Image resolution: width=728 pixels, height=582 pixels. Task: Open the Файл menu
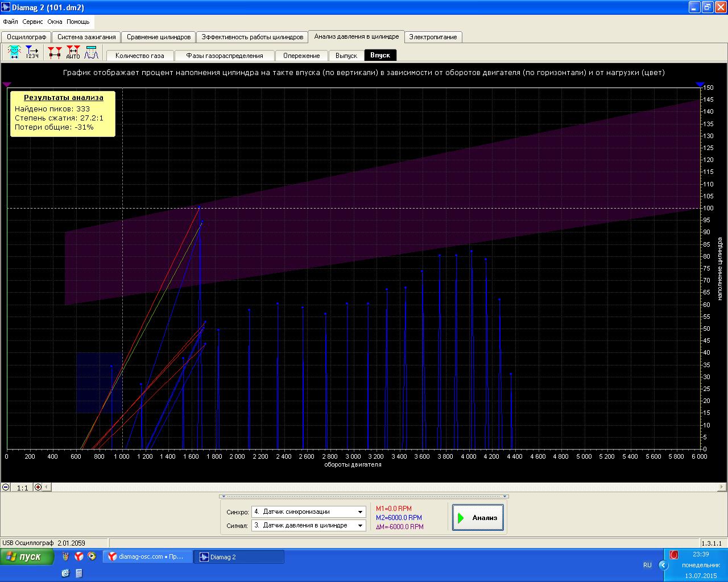(10, 22)
